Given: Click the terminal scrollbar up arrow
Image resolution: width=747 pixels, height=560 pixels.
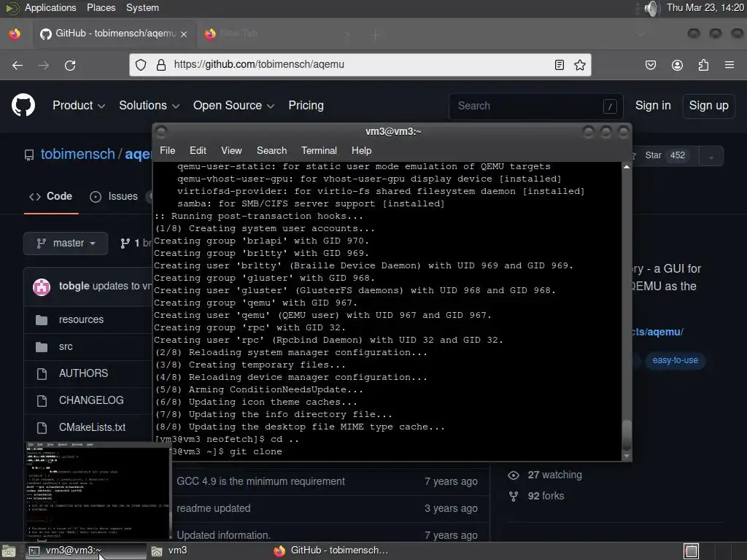Looking at the screenshot, I should pyautogui.click(x=627, y=167).
